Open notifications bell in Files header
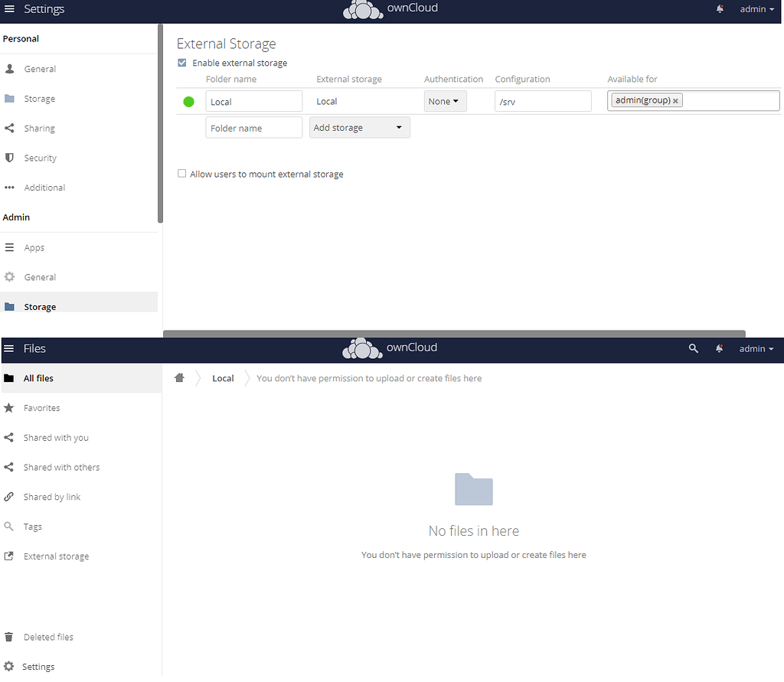 719,348
